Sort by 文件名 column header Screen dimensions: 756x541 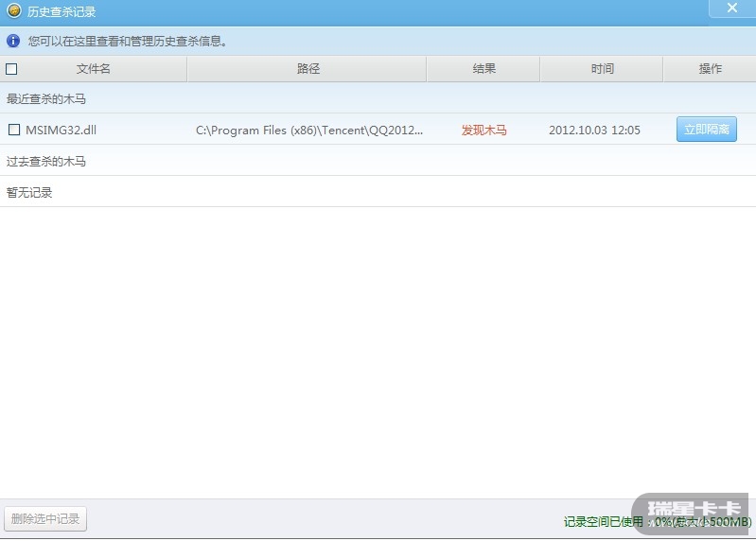[94, 69]
